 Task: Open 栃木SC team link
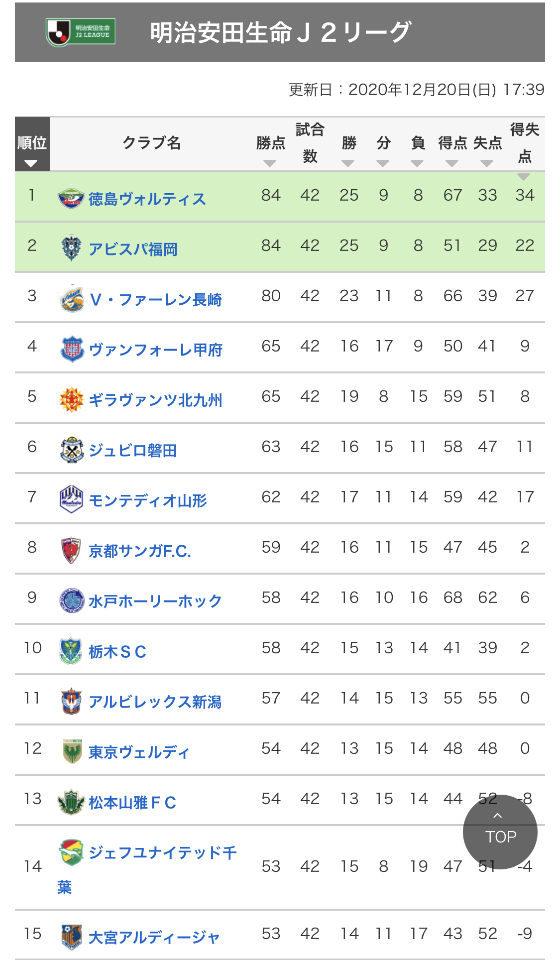pyautogui.click(x=117, y=651)
